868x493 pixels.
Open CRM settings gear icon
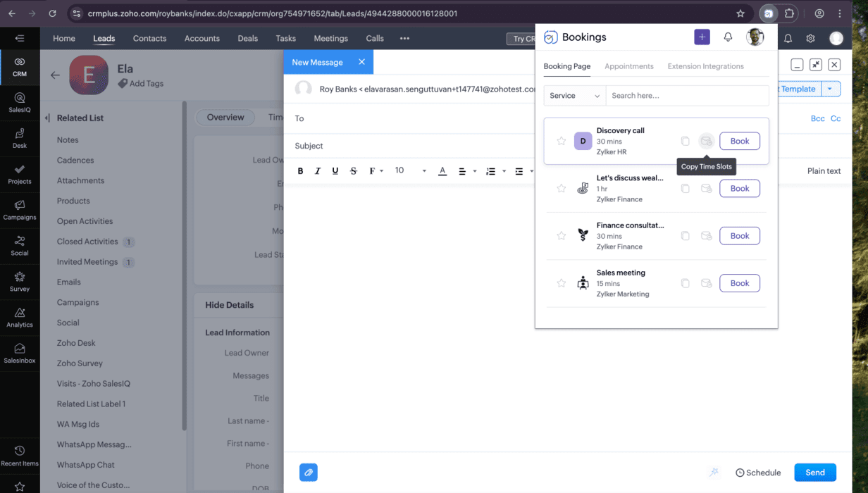tap(810, 39)
